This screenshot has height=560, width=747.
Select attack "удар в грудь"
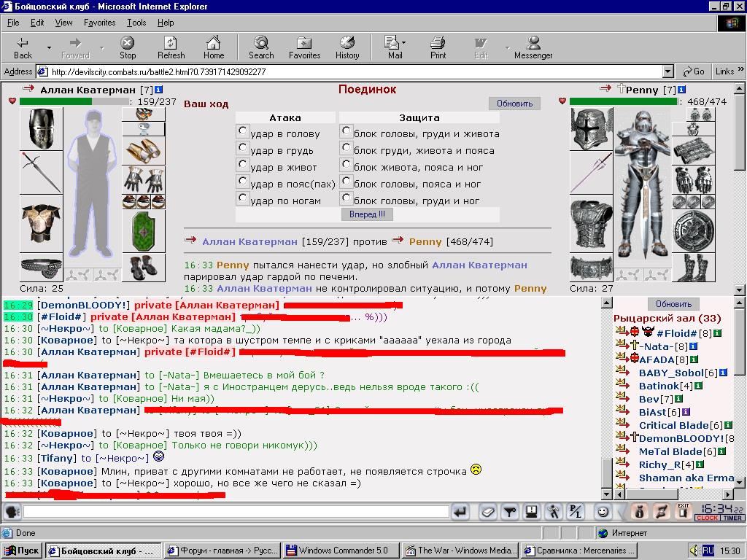[x=242, y=147]
